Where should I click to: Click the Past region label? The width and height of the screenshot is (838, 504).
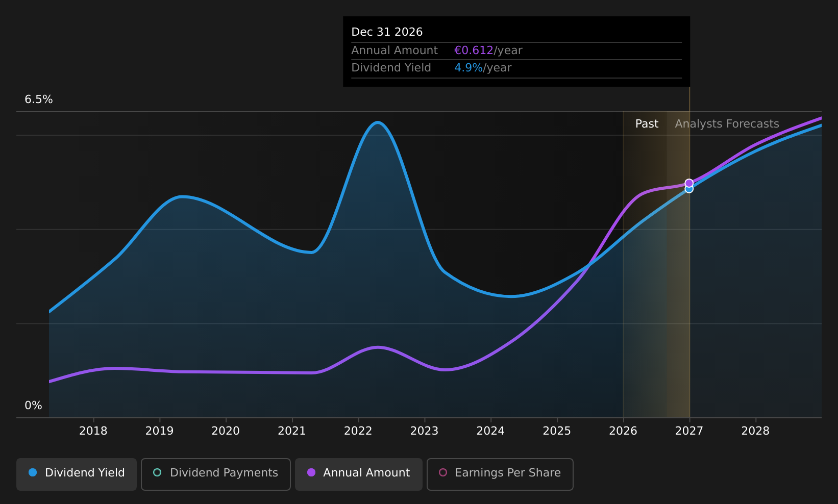tap(647, 124)
